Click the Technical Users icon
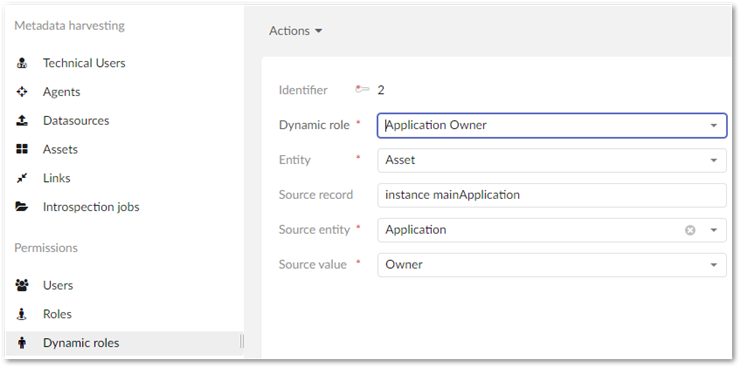Image resolution: width=740 pixels, height=367 pixels. click(x=22, y=63)
